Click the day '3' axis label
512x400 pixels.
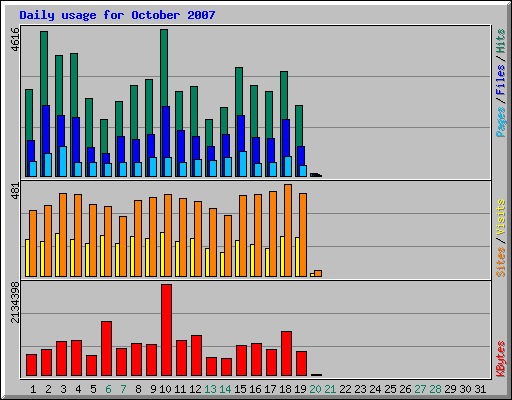click(x=63, y=389)
